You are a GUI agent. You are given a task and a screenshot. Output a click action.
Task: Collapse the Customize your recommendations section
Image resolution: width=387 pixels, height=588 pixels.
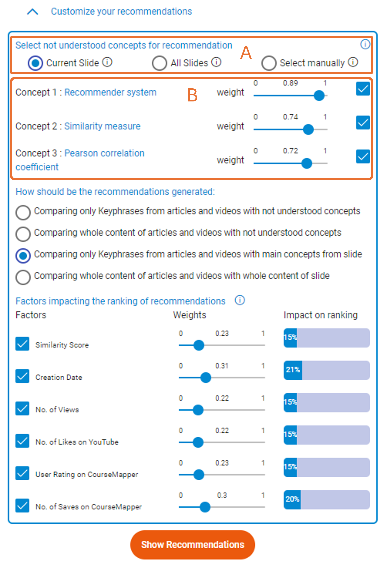32,12
